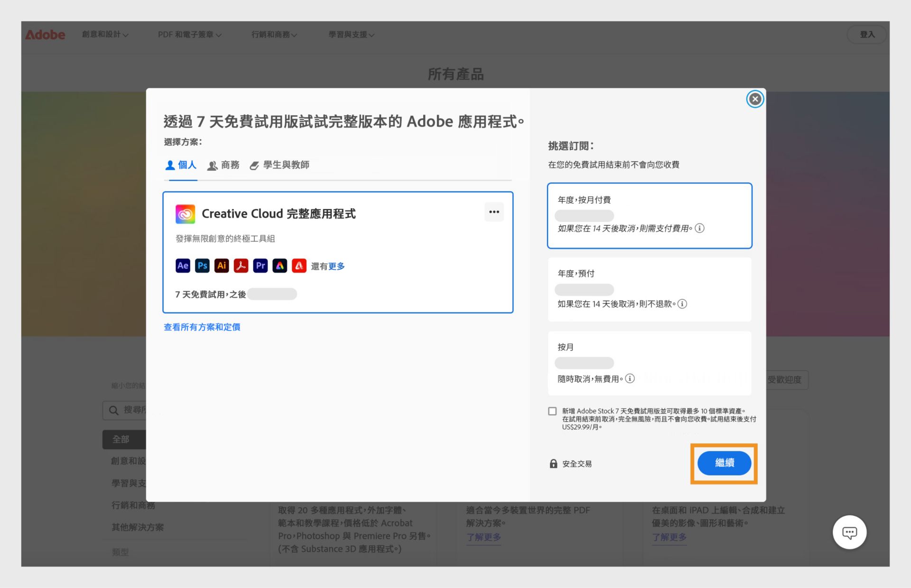Select the Creative Cloud 完整應用程式 plan card

click(338, 252)
